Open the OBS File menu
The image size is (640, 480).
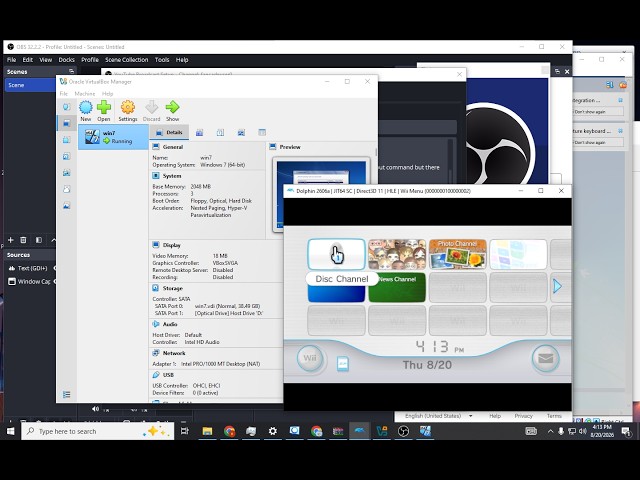11,60
